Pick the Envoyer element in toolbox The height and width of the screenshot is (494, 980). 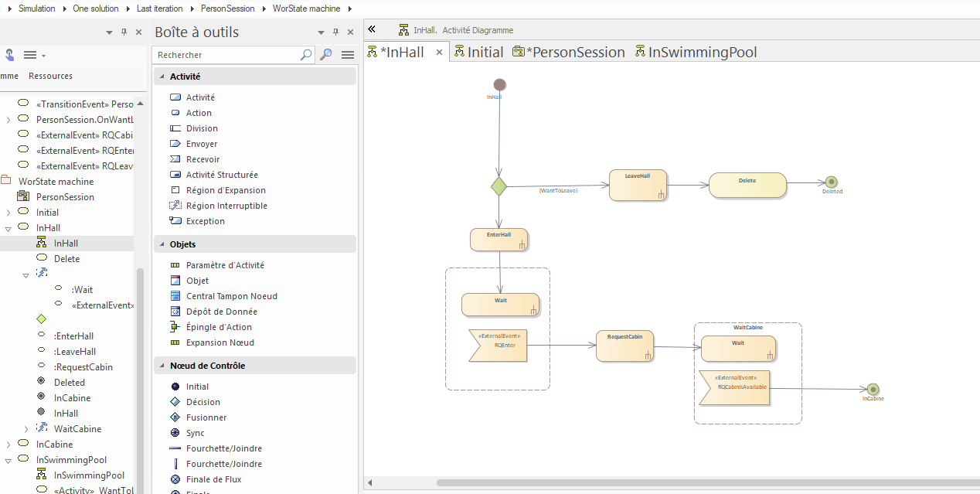pyautogui.click(x=201, y=144)
